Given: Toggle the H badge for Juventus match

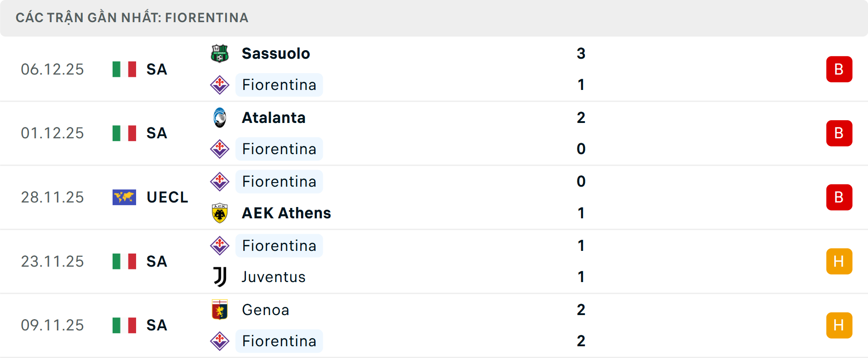Looking at the screenshot, I should [x=840, y=261].
